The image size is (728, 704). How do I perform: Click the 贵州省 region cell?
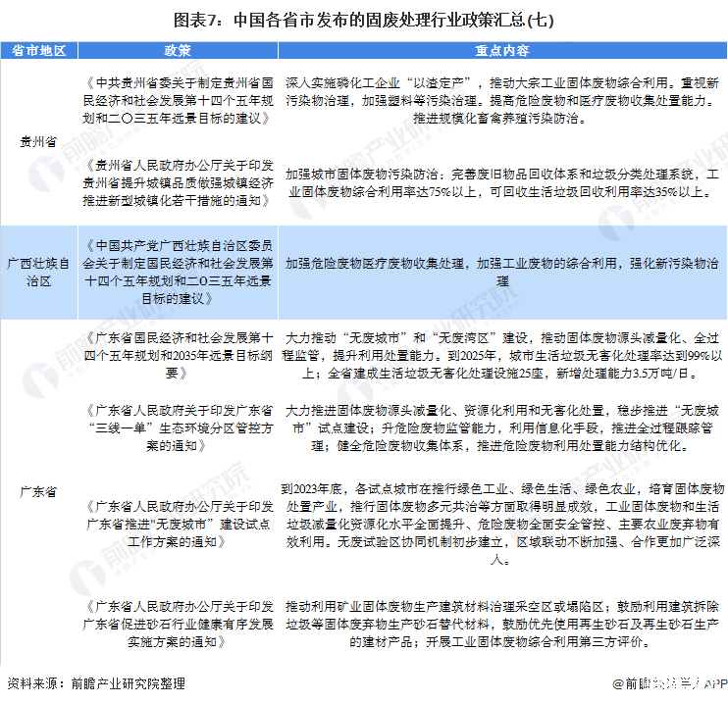(x=38, y=141)
